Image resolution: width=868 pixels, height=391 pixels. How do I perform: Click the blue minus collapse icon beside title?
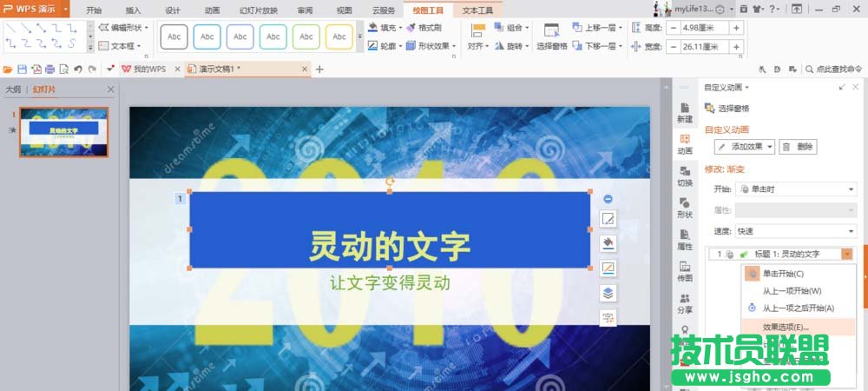(x=608, y=199)
